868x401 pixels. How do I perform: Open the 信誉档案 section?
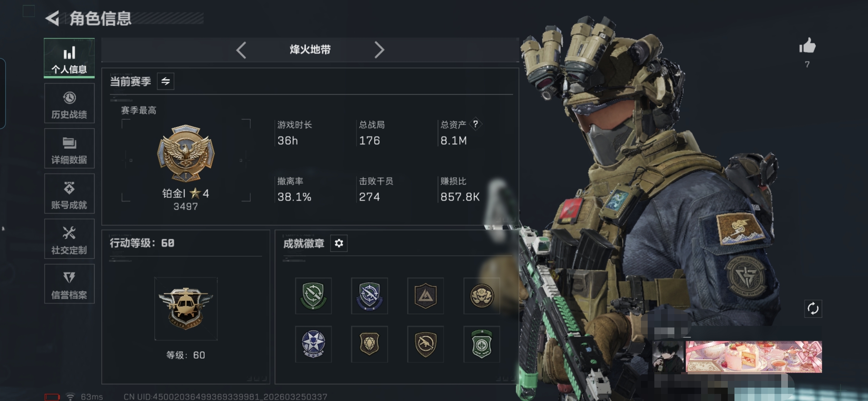pos(69,284)
